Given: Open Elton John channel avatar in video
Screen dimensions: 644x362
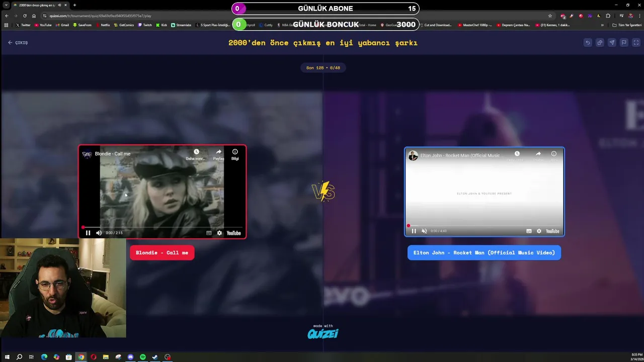Looking at the screenshot, I should pyautogui.click(x=413, y=155).
